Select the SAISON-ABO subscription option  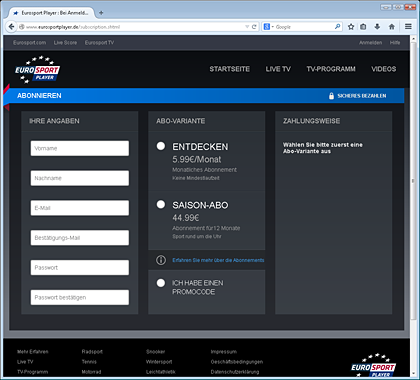pyautogui.click(x=161, y=204)
